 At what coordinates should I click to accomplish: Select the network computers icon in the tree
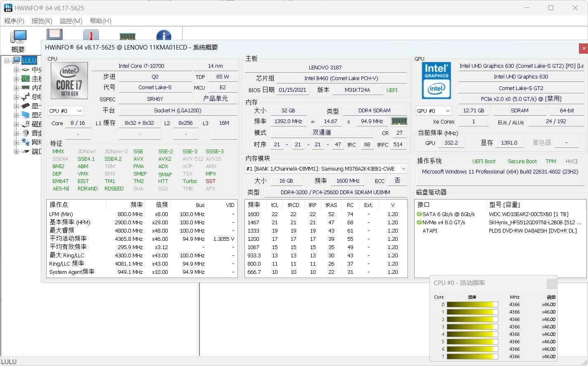(x=26, y=142)
